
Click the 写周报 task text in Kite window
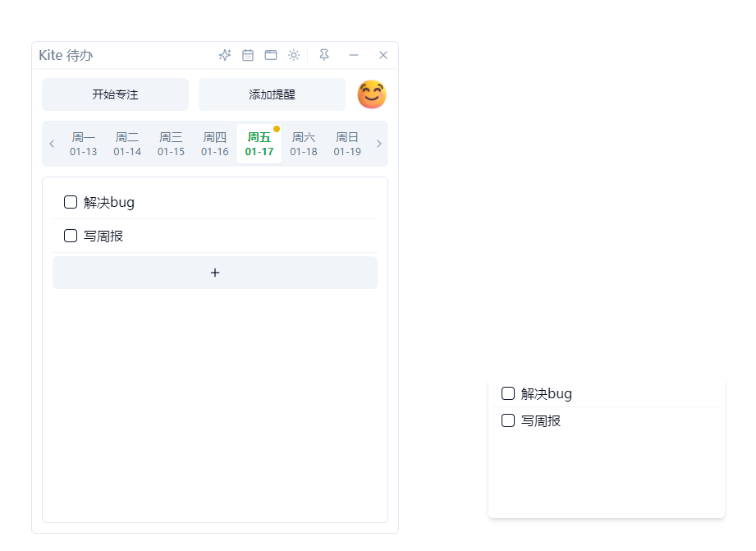coord(103,236)
